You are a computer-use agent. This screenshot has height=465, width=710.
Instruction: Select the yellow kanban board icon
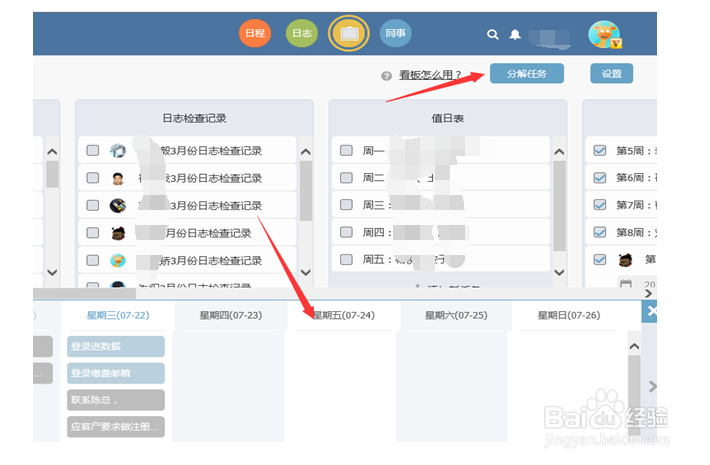click(x=349, y=34)
